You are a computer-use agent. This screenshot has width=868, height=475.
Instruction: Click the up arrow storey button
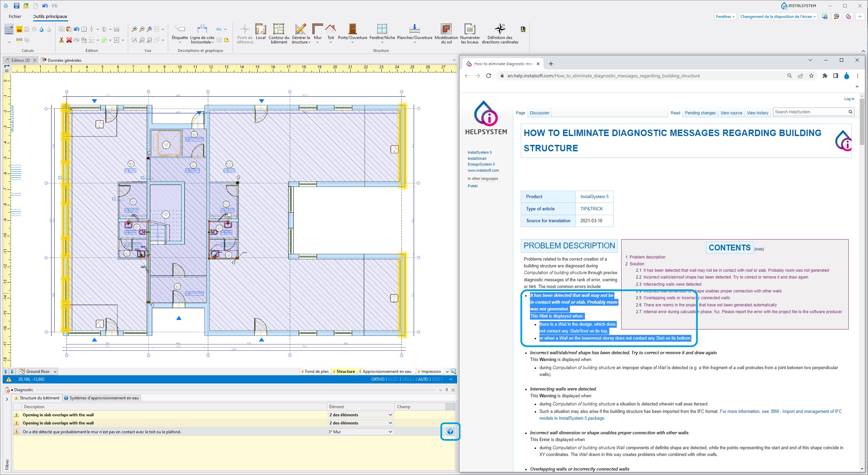(6, 372)
